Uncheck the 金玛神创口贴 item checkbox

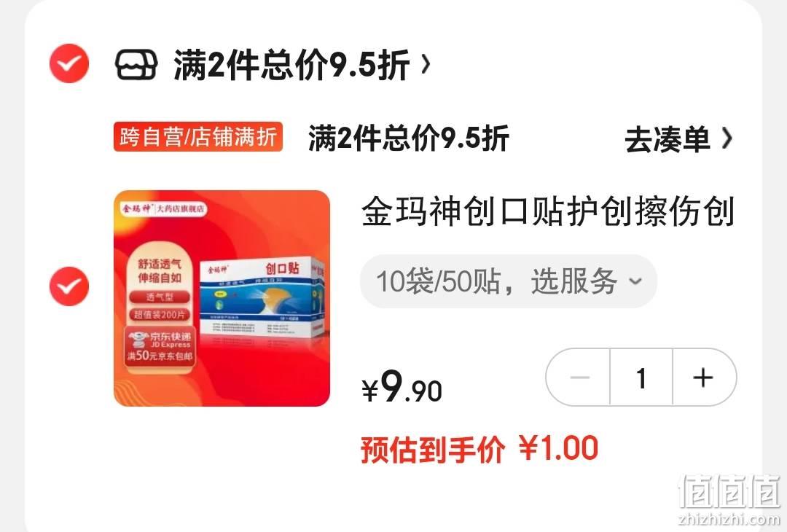click(69, 286)
